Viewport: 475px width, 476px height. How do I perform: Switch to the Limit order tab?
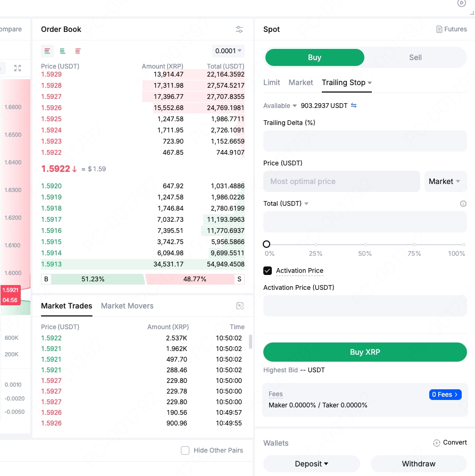(271, 82)
